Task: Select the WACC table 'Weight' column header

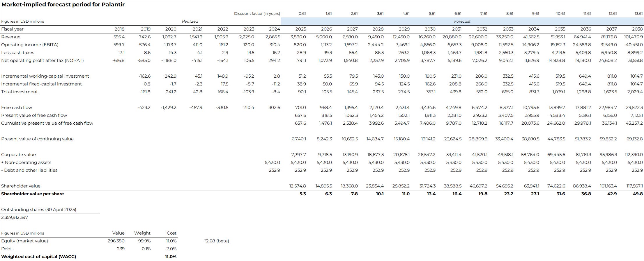Action: tap(142, 233)
